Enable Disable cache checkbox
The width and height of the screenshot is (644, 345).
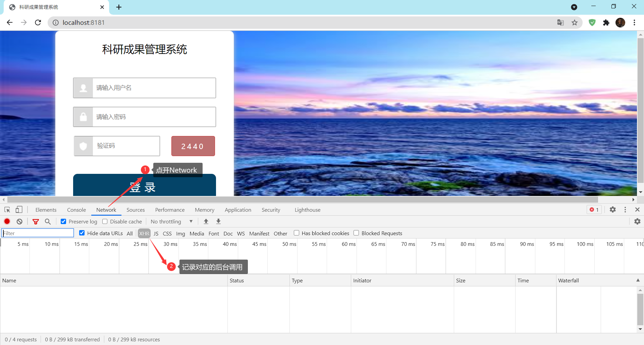tap(105, 221)
